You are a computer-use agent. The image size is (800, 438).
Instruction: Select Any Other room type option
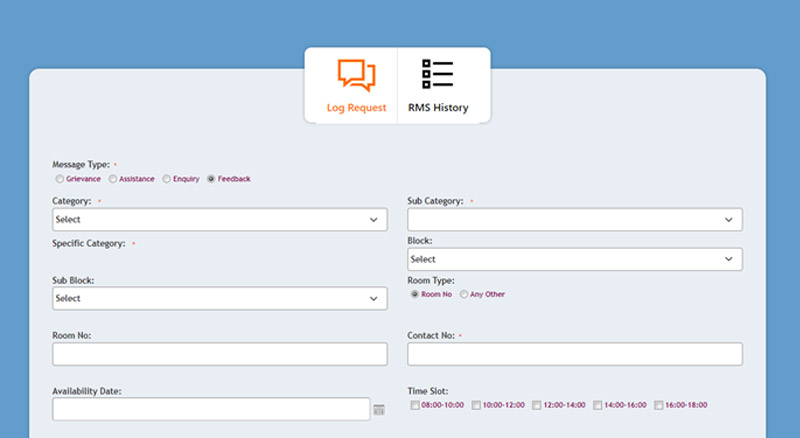[x=463, y=294]
